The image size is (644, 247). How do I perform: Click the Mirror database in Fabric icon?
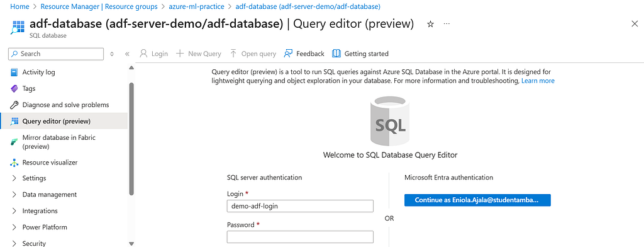point(14,142)
